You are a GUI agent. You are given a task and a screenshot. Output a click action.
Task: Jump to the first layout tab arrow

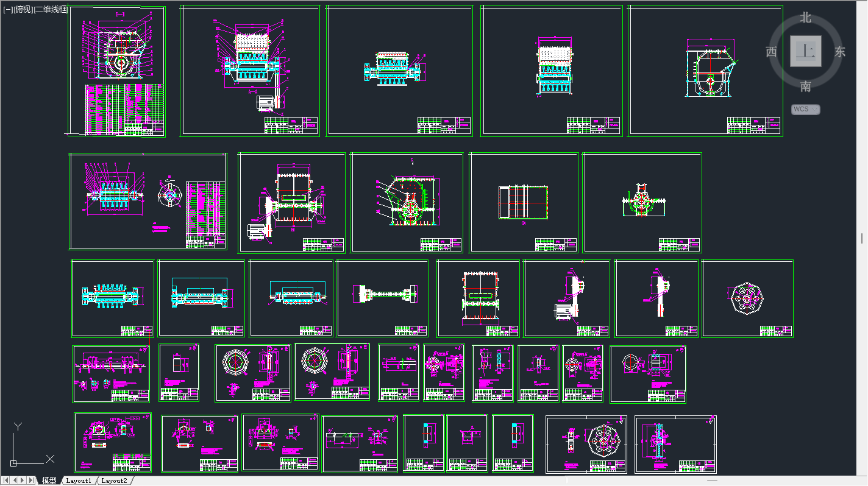coord(5,481)
